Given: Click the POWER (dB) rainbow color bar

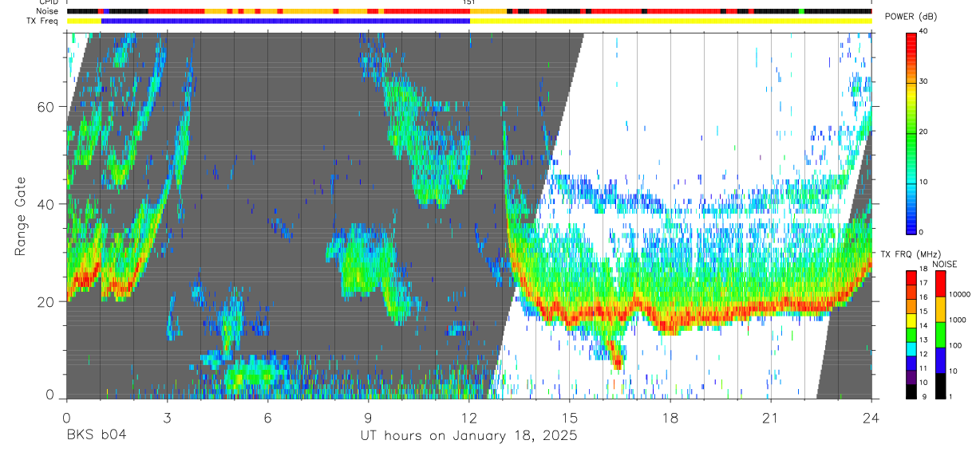Looking at the screenshot, I should pos(911,132).
